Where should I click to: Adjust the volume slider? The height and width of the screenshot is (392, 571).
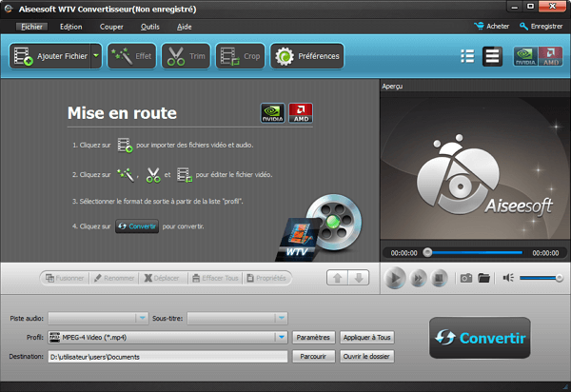pos(541,278)
